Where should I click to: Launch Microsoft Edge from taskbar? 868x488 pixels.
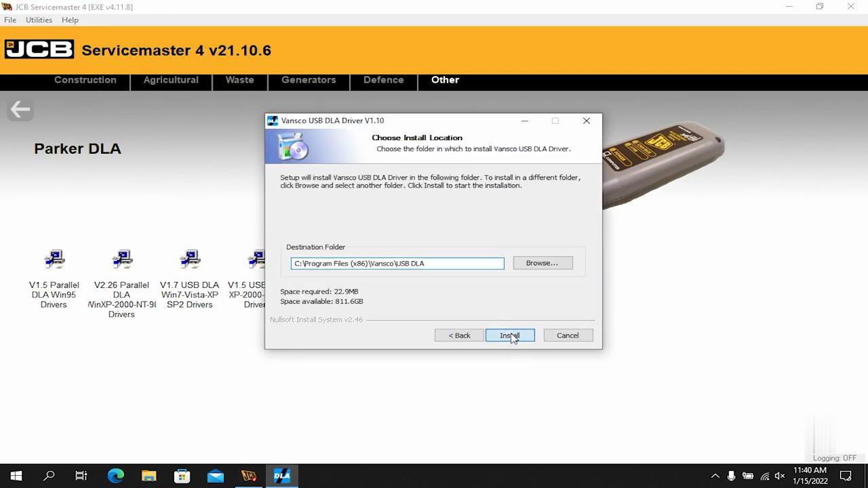(116, 476)
